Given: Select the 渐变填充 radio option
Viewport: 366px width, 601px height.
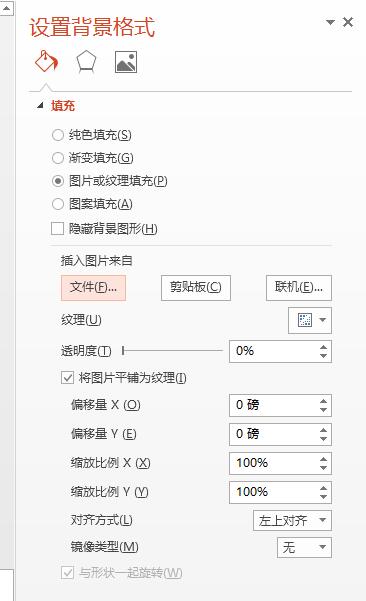Looking at the screenshot, I should (57, 158).
